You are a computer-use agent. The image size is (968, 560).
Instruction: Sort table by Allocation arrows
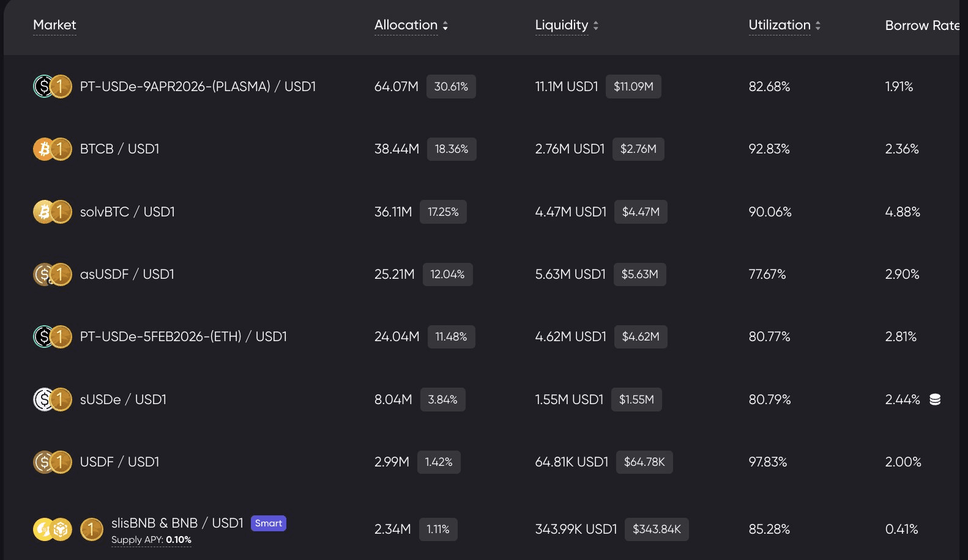click(445, 26)
